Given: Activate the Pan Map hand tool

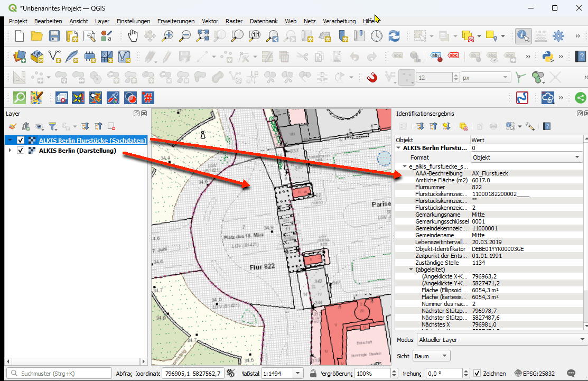Looking at the screenshot, I should [133, 36].
